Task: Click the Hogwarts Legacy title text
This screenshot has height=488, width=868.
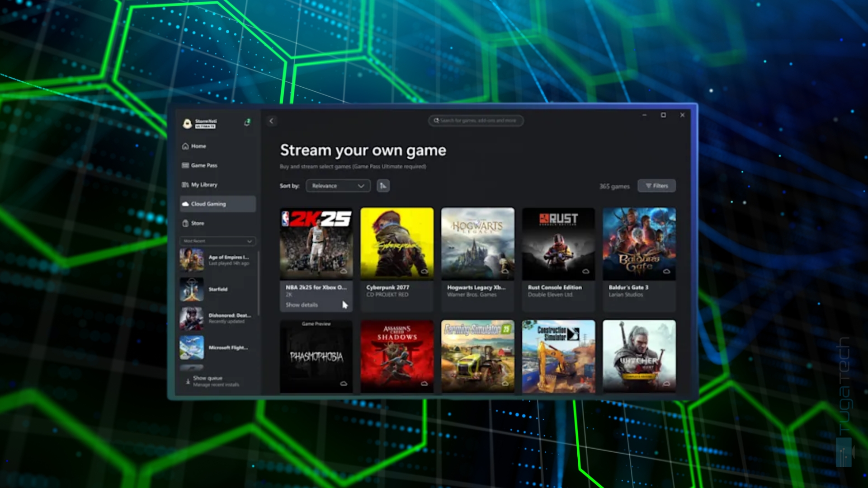Action: pyautogui.click(x=476, y=287)
